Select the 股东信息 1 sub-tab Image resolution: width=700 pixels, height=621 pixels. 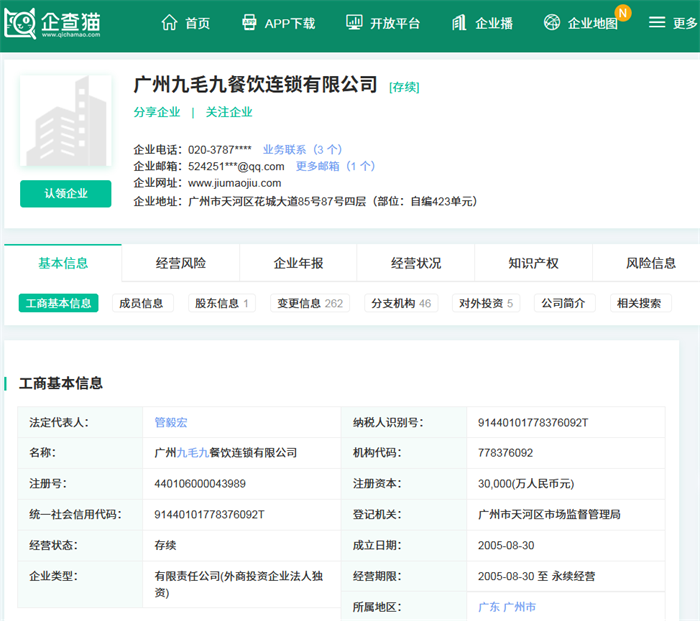222,303
